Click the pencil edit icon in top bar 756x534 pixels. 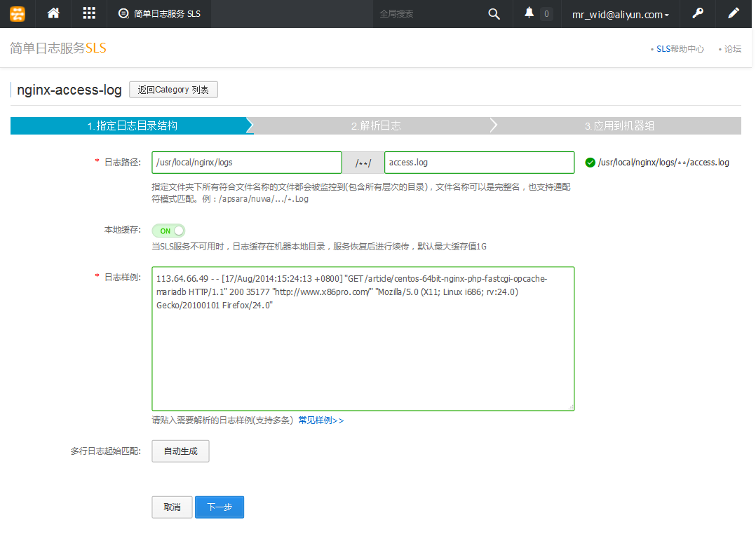734,13
